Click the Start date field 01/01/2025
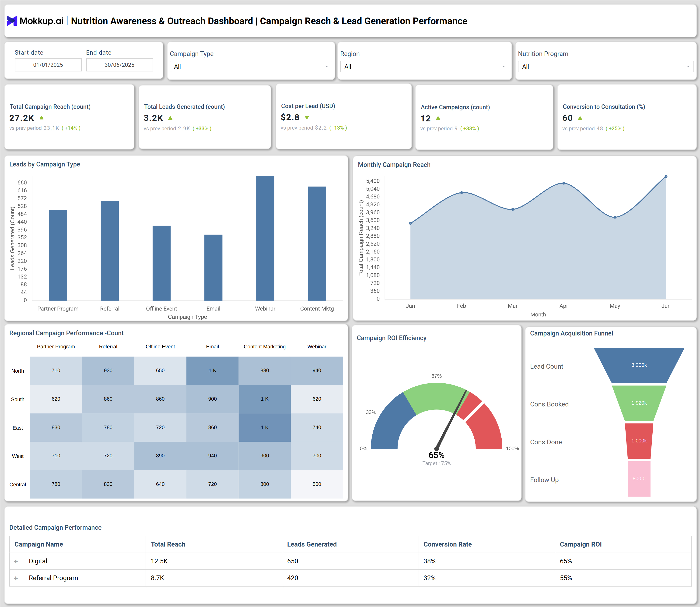 click(x=48, y=65)
